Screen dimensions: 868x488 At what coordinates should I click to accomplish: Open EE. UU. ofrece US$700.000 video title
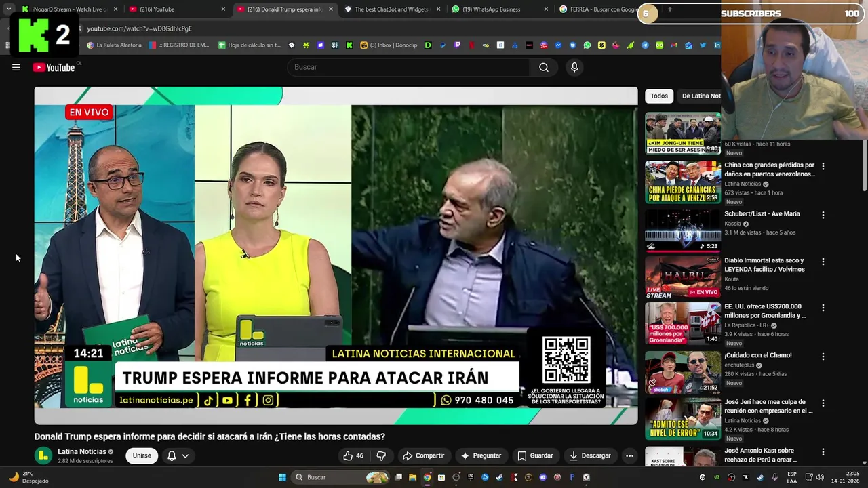(765, 311)
